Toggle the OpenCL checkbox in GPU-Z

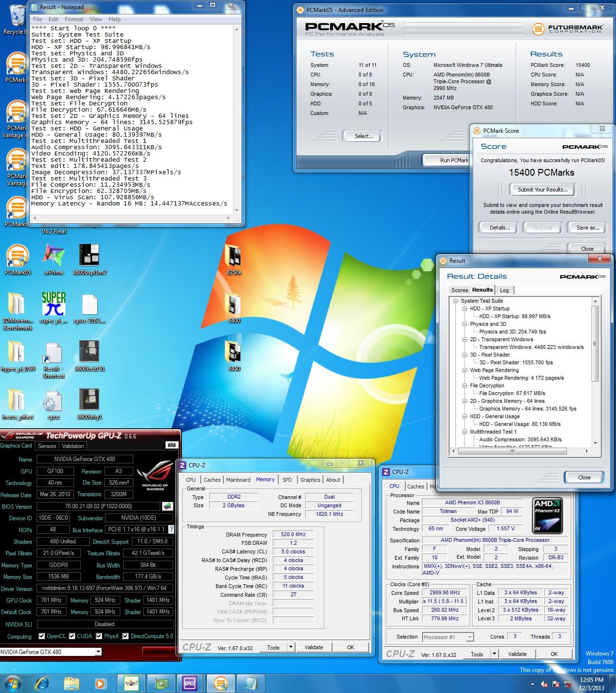(41, 636)
